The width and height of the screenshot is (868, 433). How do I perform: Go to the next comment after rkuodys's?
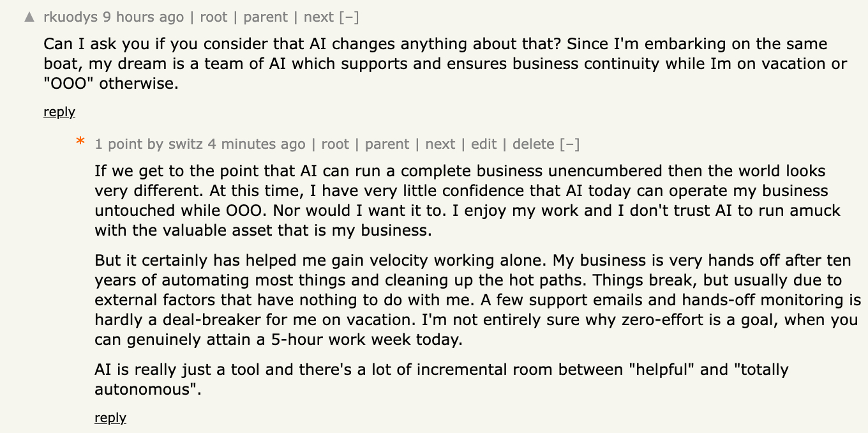point(318,17)
